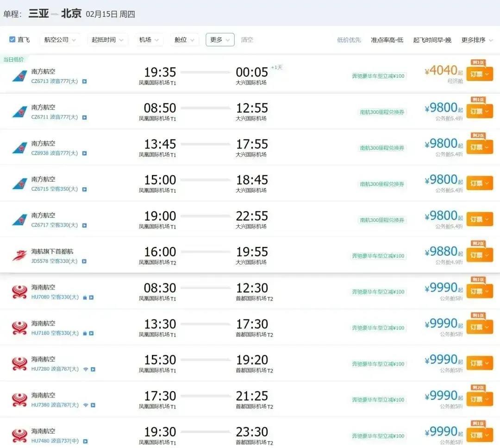Click the 当日低价 label on first flight
Viewport: 500px width, 448px height.
tap(13, 59)
